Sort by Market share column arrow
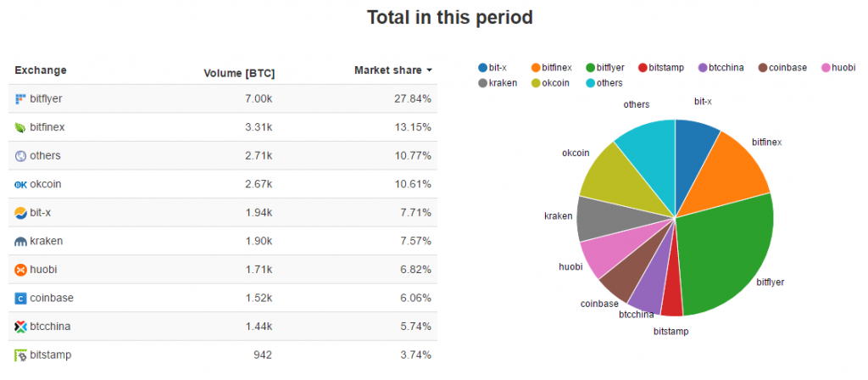Viewport: 868px width, 380px height. [430, 70]
